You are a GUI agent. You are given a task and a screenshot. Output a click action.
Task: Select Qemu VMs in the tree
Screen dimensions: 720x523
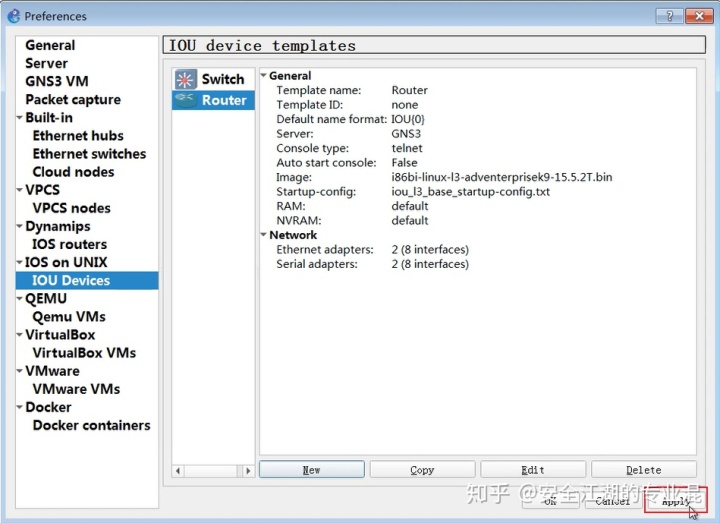coord(69,316)
